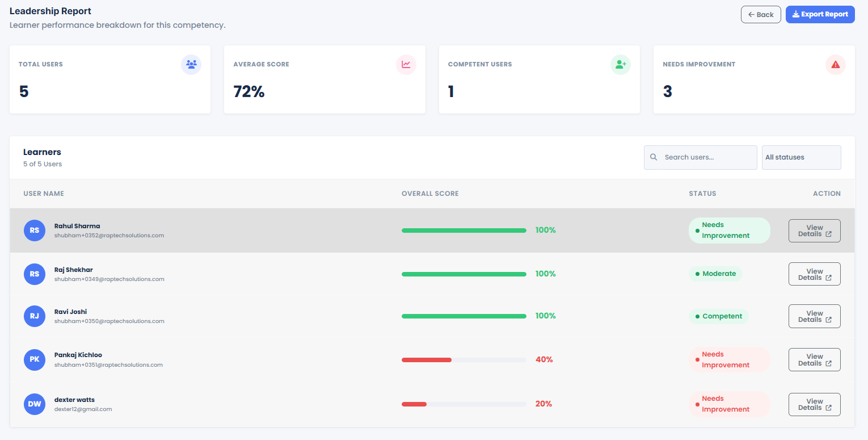Image resolution: width=868 pixels, height=440 pixels.
Task: Click the Learners section heading
Action: pos(42,152)
